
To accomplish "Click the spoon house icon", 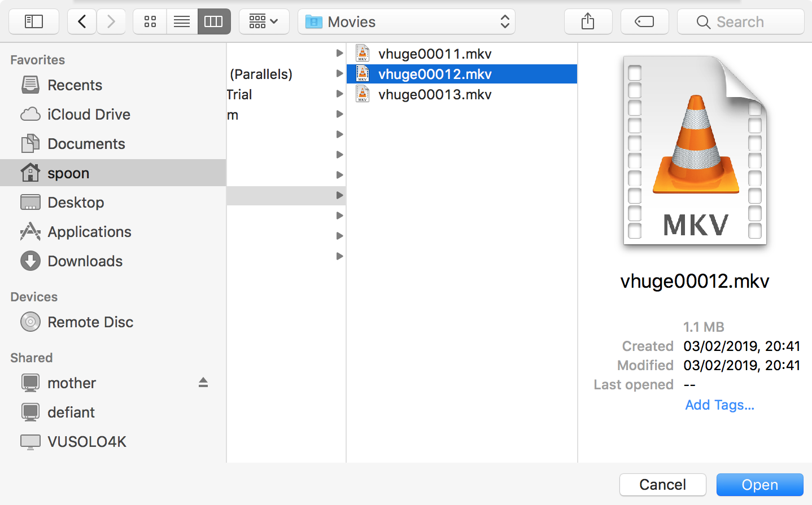I will 30,173.
